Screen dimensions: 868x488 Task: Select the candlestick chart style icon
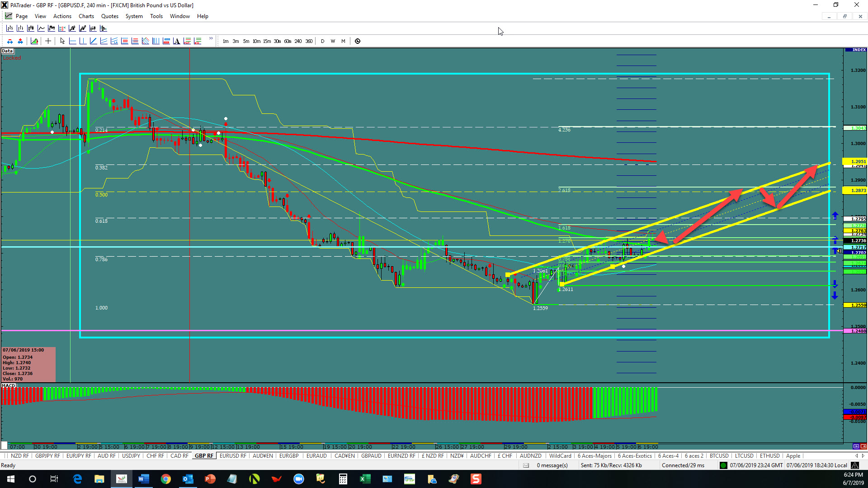click(x=30, y=28)
